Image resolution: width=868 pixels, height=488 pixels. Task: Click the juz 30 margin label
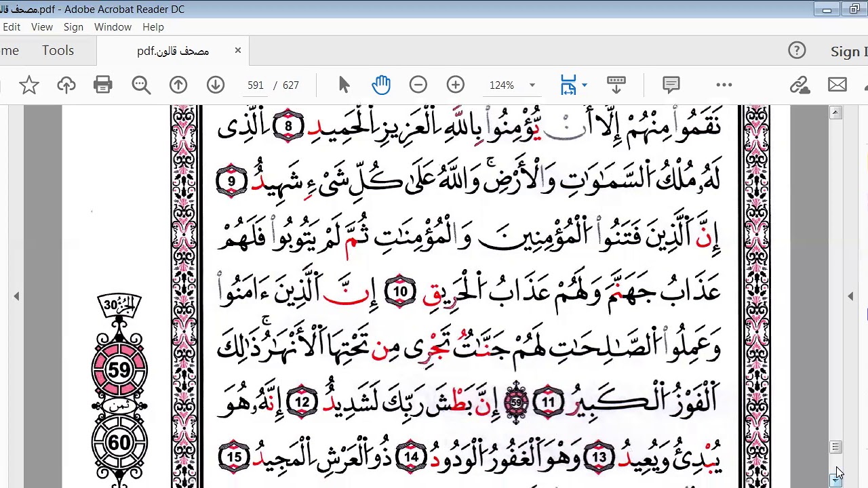pyautogui.click(x=119, y=306)
